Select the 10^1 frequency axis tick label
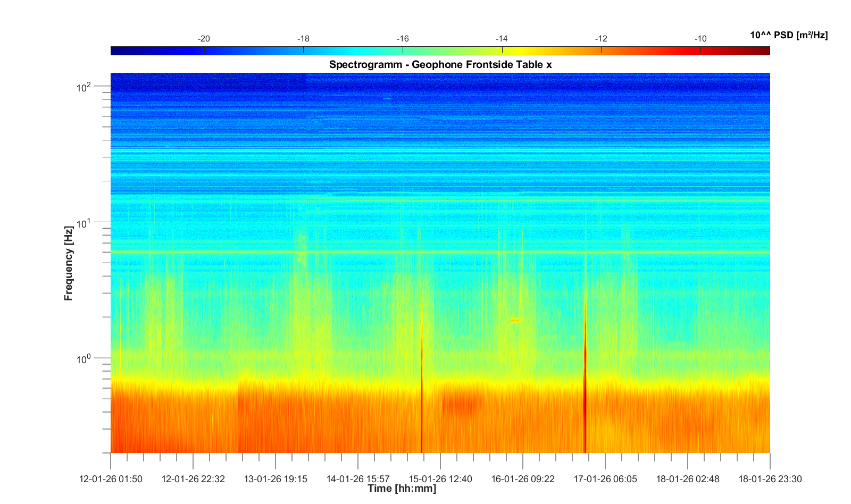The width and height of the screenshot is (851, 504). click(x=84, y=223)
